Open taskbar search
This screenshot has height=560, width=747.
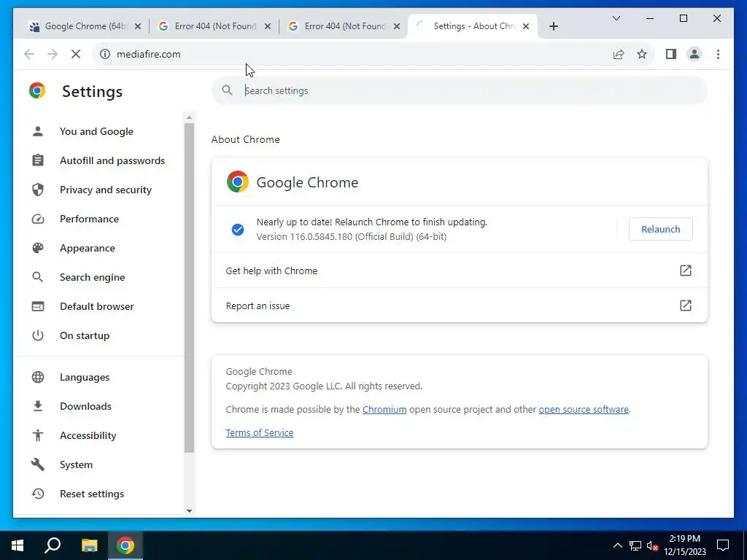tap(53, 545)
